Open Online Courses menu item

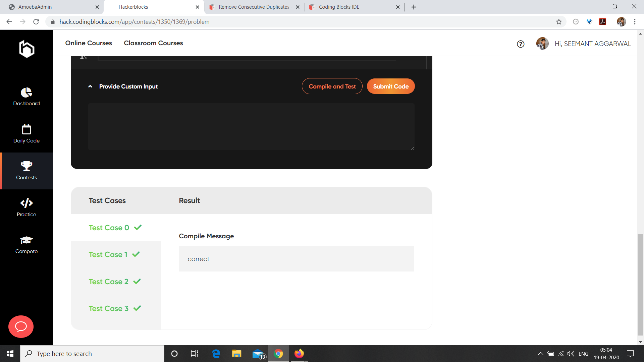[89, 43]
